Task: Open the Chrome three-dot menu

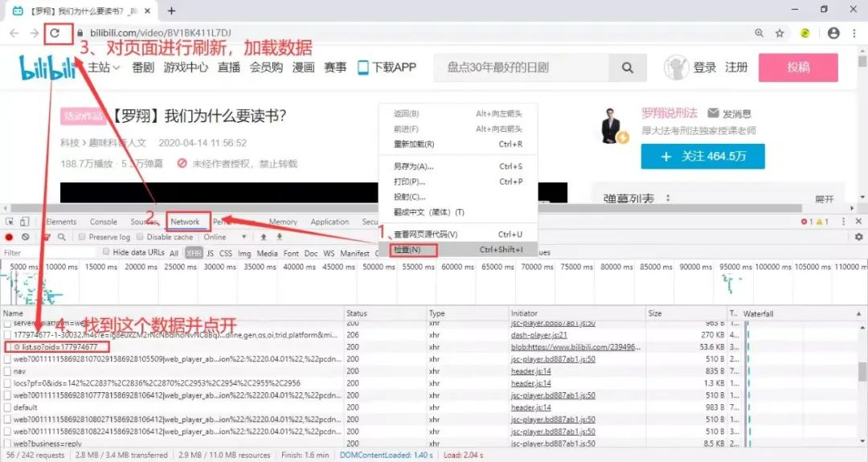Action: click(x=853, y=33)
